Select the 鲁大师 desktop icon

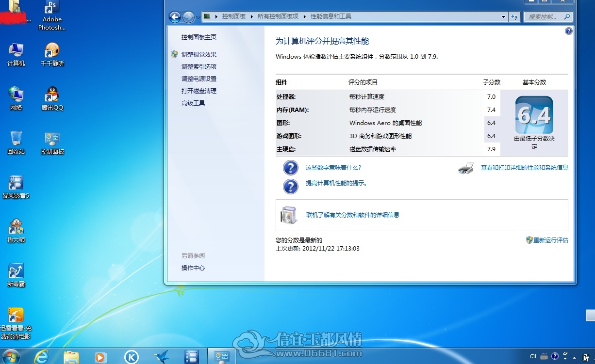(16, 231)
